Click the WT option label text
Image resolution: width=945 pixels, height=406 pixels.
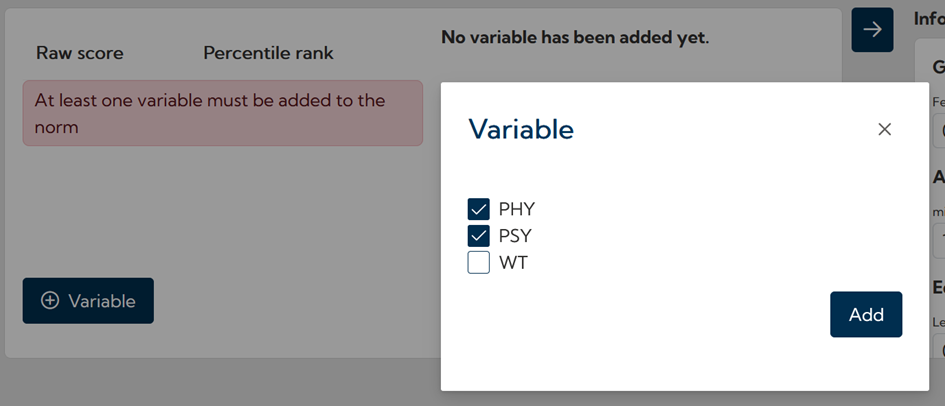(x=513, y=263)
